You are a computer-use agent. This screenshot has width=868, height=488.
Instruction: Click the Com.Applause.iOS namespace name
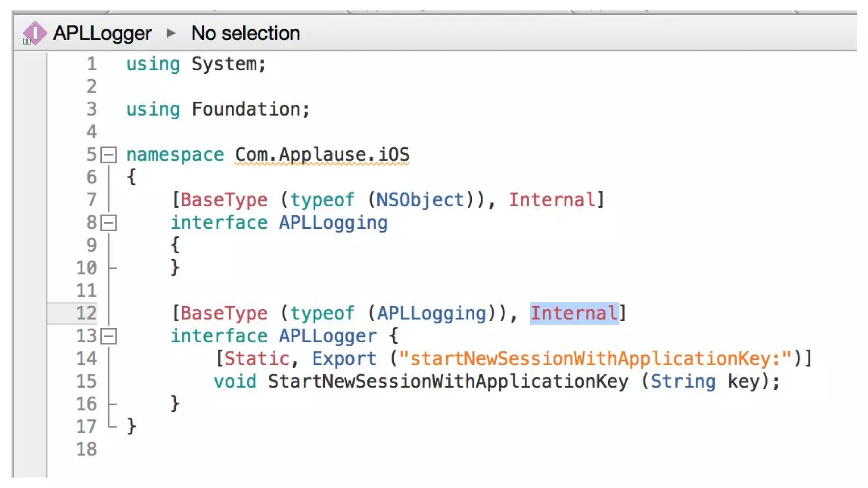322,155
